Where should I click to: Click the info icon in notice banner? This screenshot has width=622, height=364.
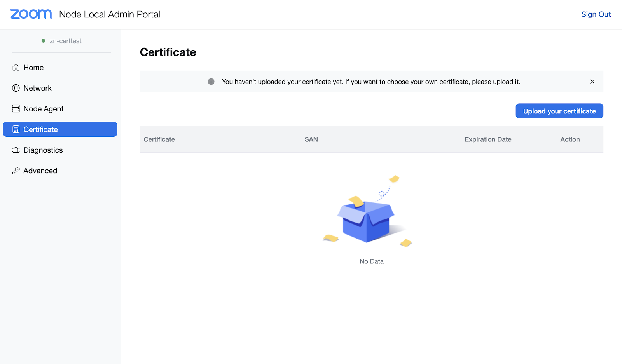click(211, 82)
